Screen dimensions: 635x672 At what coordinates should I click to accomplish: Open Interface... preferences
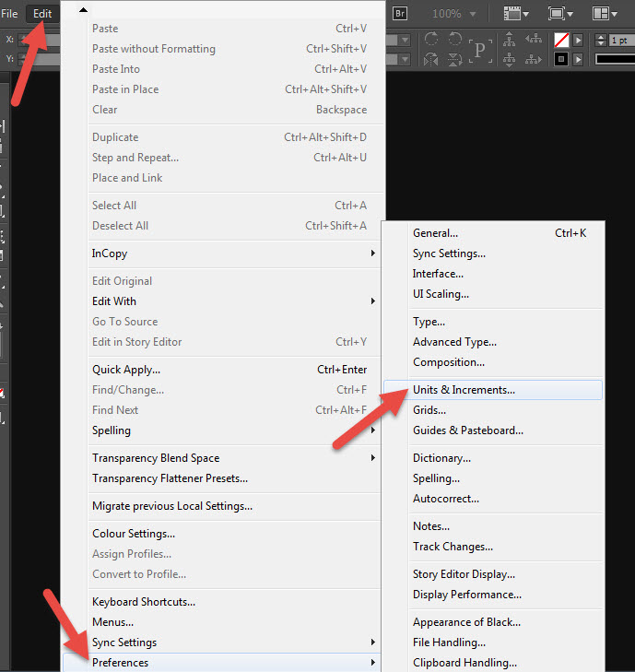[x=493, y=274]
